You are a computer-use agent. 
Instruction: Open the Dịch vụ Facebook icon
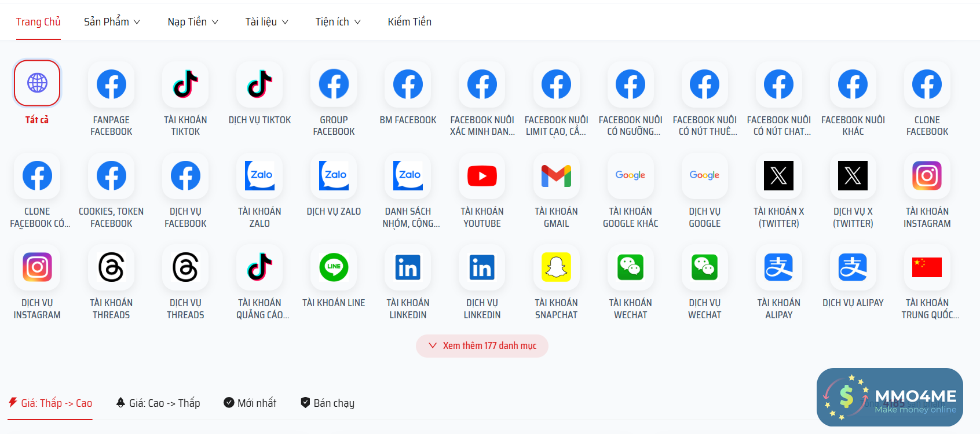(185, 175)
